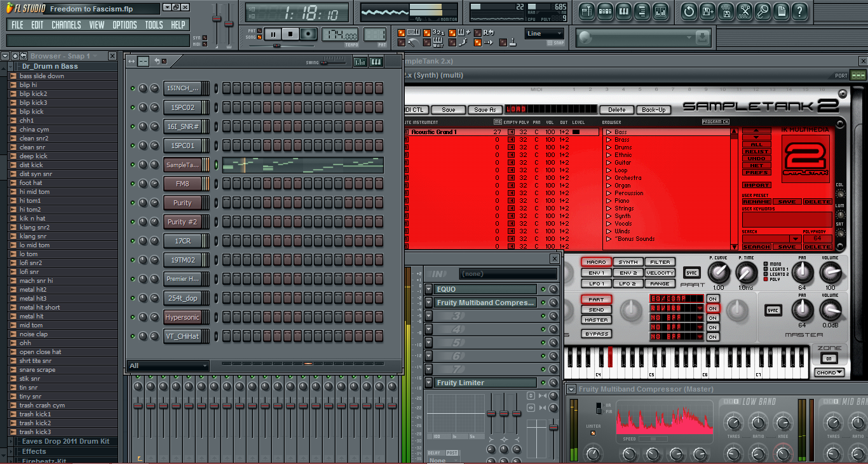868x464 pixels.
Task: Open the Fruity Limiter slot menu arrow
Action: pyautogui.click(x=429, y=383)
